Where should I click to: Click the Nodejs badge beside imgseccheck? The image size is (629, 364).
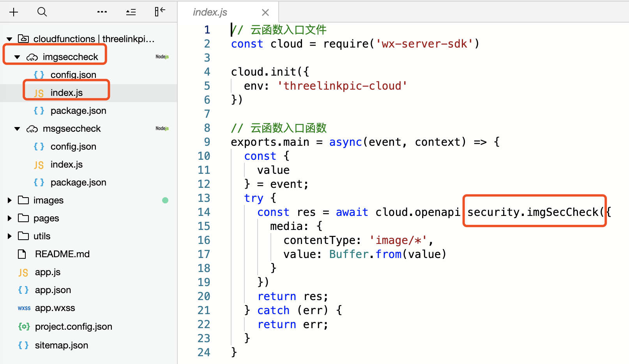click(x=162, y=57)
